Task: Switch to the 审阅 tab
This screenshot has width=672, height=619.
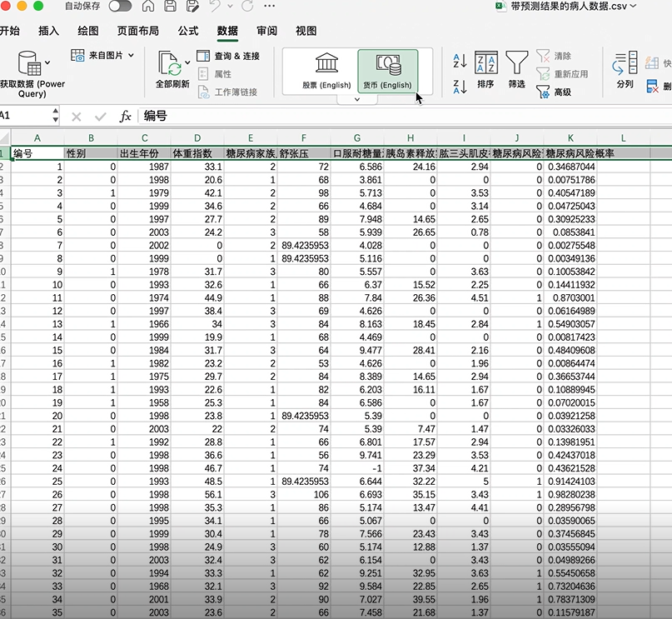Action: (x=266, y=31)
